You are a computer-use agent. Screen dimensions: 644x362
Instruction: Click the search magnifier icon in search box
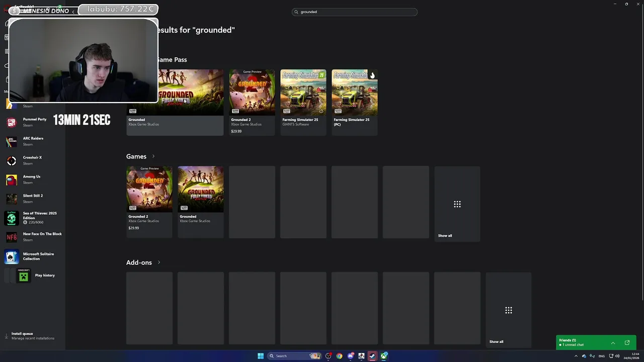[296, 12]
